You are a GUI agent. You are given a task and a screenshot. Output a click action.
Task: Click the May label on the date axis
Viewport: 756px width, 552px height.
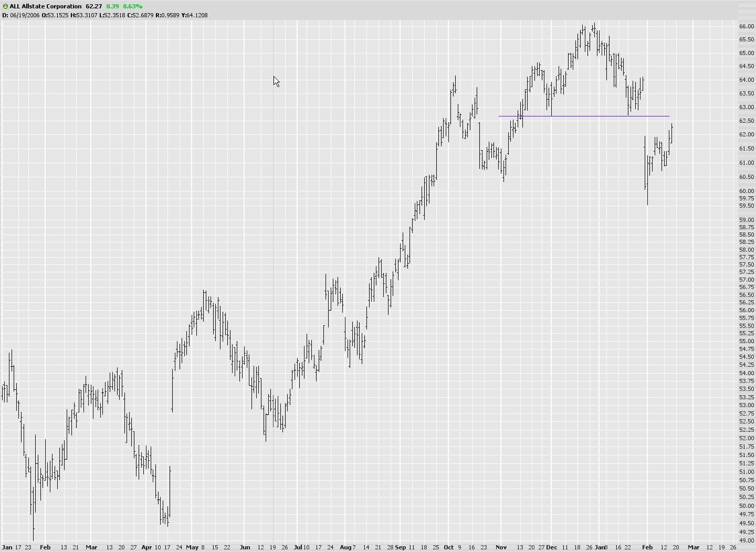192,547
